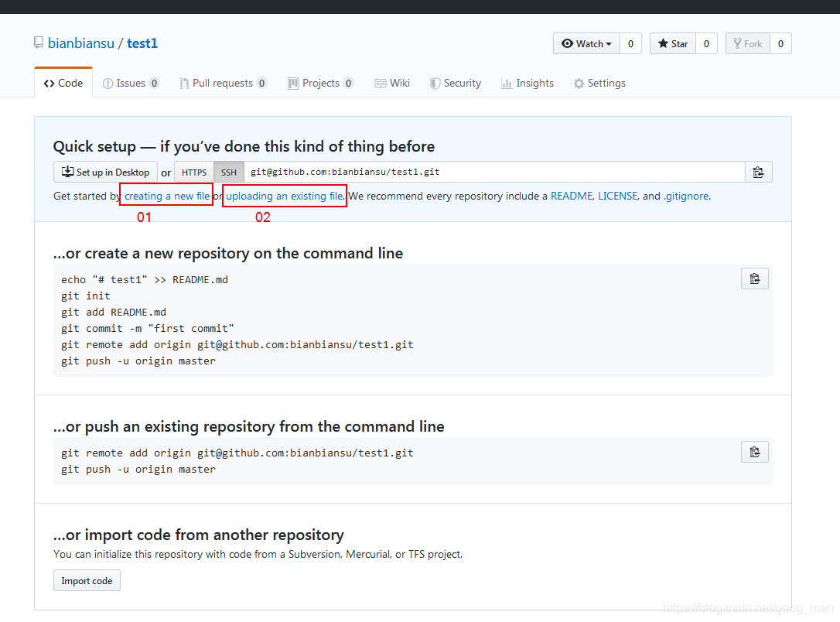The image size is (840, 622).
Task: Switch to the Issues tab
Action: pyautogui.click(x=131, y=83)
